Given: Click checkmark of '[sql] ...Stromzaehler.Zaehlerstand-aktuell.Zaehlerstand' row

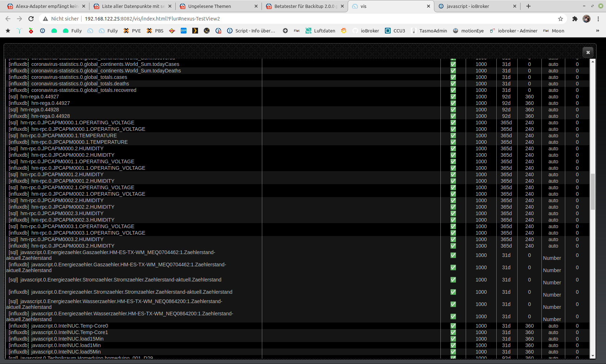Looking at the screenshot, I should [x=453, y=280].
